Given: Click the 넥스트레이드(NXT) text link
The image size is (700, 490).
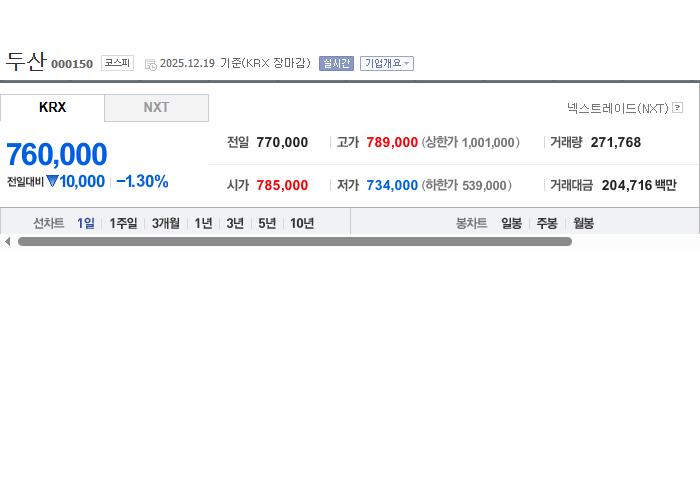Looking at the screenshot, I should (617, 108).
